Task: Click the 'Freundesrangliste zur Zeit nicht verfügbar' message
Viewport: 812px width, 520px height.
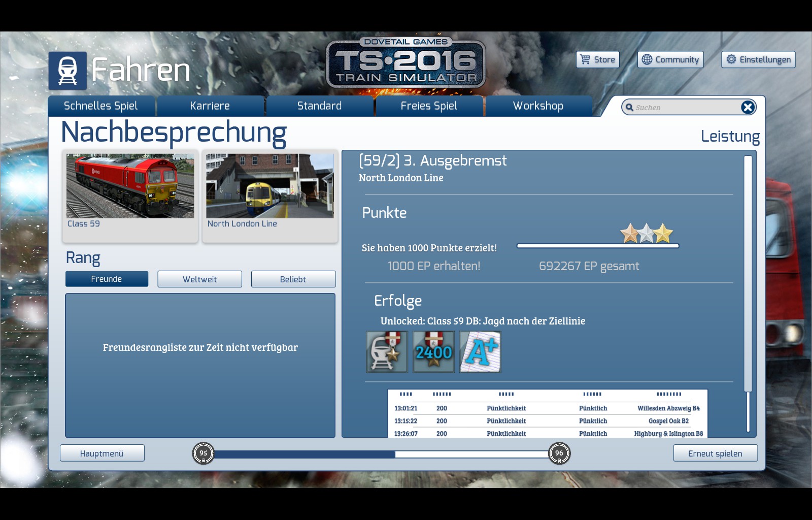Action: (x=200, y=347)
